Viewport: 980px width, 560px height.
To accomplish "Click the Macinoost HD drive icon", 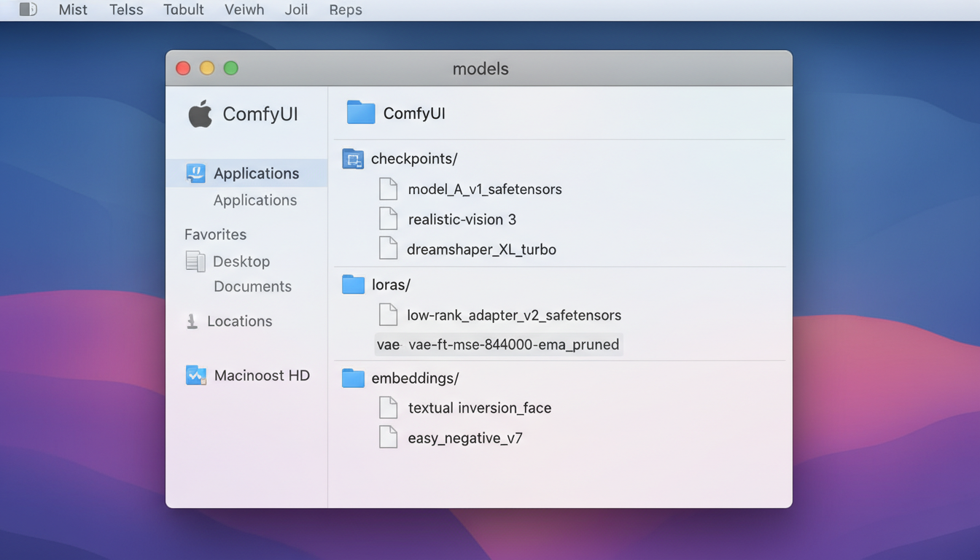I will (196, 376).
